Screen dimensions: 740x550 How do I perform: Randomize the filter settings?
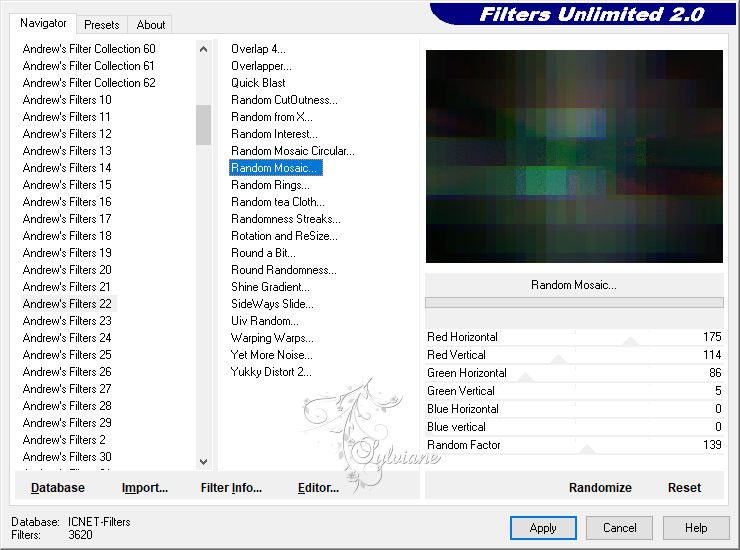600,488
